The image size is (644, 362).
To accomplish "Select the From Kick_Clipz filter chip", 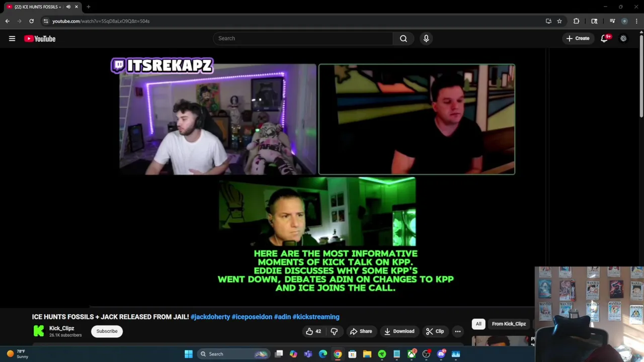I will point(509,324).
